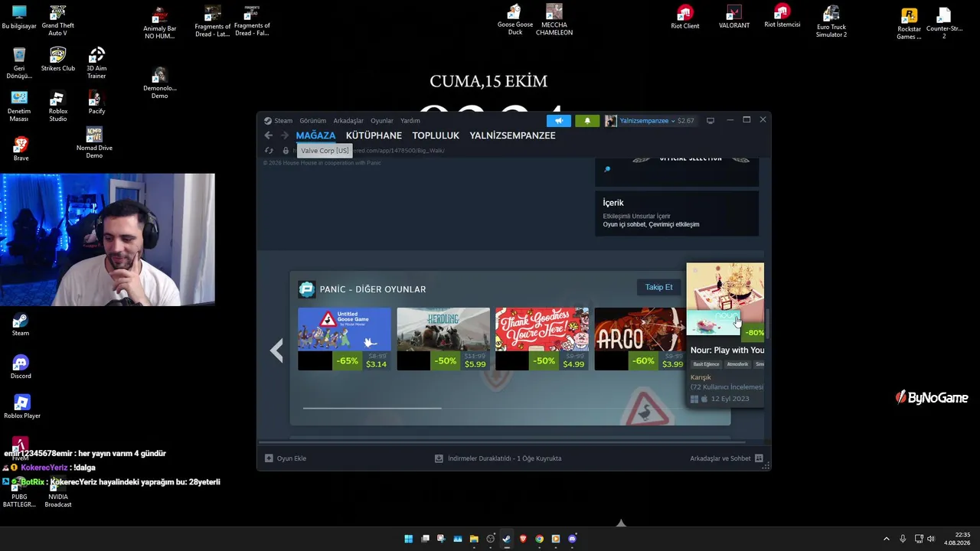Select the Animaly Bar desktop icon

(159, 21)
